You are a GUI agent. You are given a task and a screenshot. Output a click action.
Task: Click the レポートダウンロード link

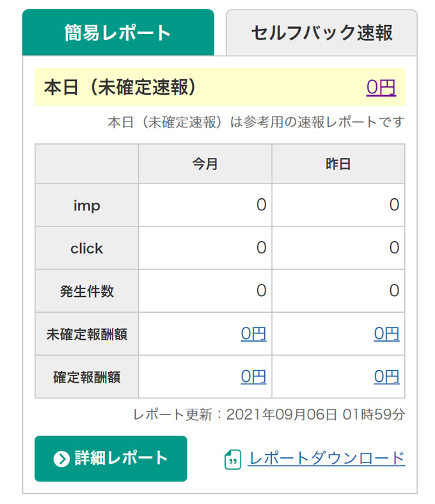(x=326, y=459)
